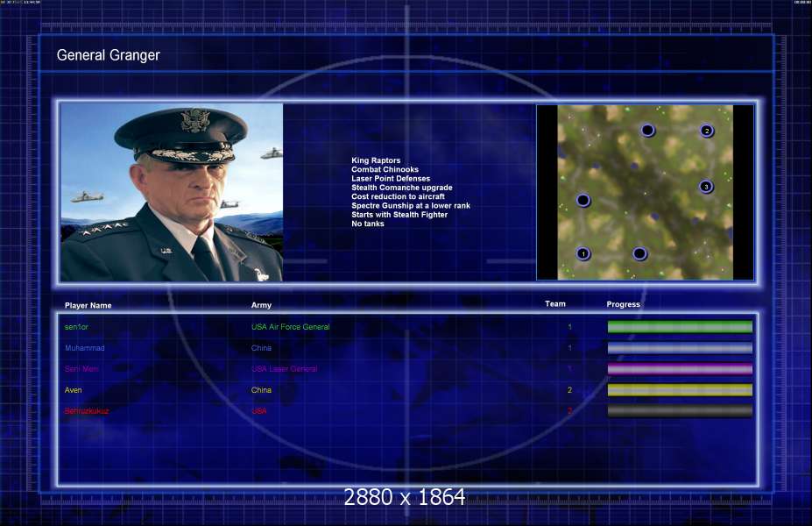The width and height of the screenshot is (812, 526).
Task: Click the 'Progress' column header
Action: pos(623,304)
